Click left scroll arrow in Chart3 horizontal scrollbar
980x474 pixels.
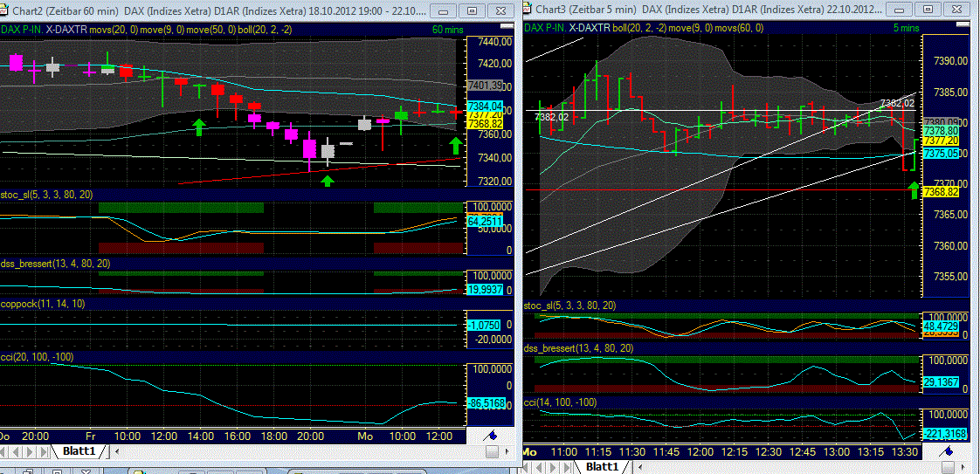640,466
